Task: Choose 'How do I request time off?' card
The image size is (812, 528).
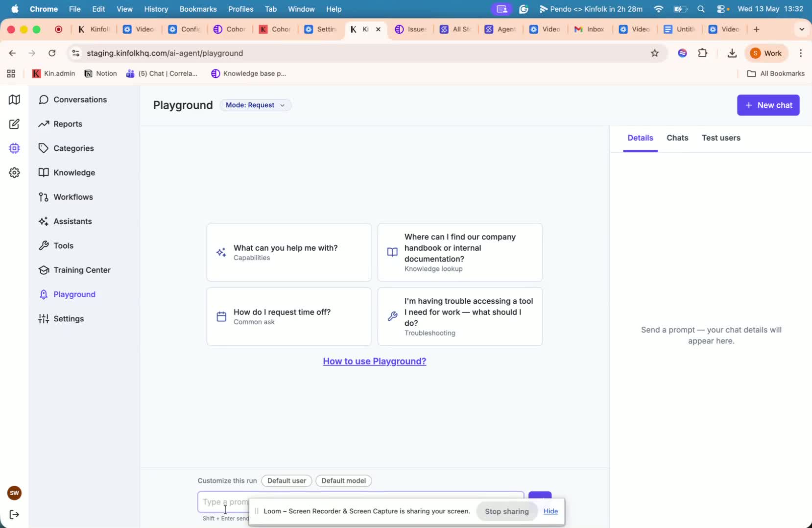Action: pyautogui.click(x=289, y=316)
